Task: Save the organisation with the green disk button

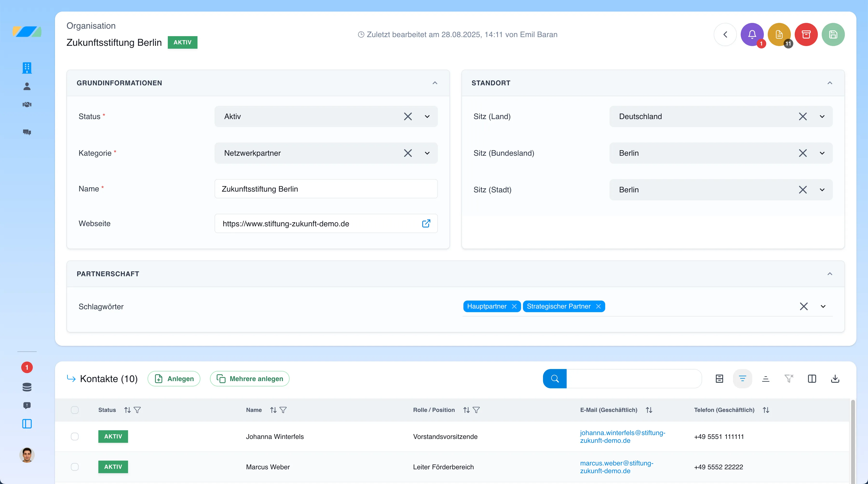Action: click(x=833, y=34)
